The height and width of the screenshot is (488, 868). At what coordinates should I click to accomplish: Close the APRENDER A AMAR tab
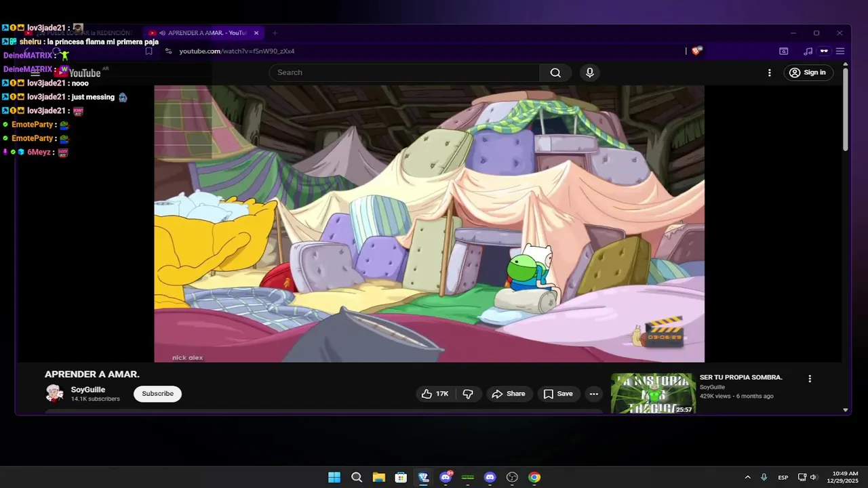(x=256, y=33)
